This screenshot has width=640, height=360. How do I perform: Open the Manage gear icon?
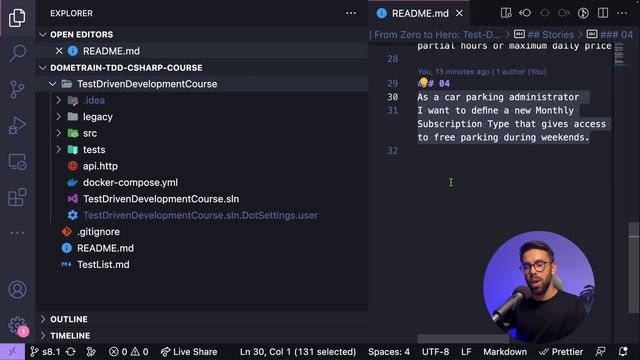(x=17, y=325)
